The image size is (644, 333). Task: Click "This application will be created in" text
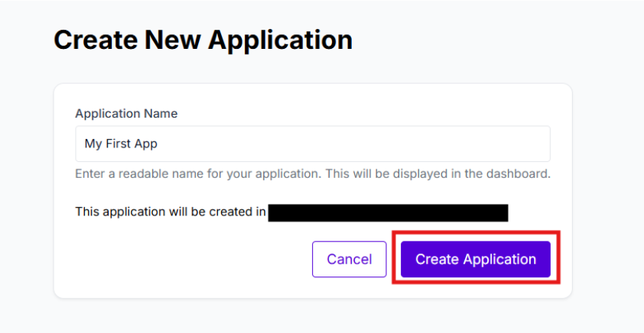pos(170,212)
